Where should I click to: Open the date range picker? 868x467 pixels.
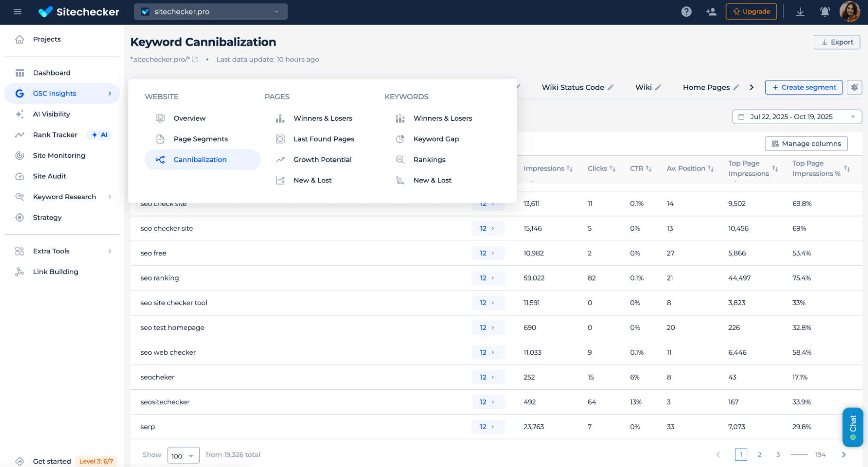coord(796,117)
